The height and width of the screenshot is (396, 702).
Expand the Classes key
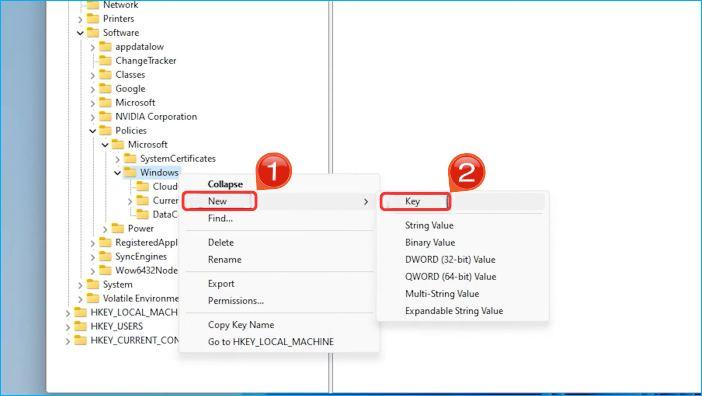(93, 75)
